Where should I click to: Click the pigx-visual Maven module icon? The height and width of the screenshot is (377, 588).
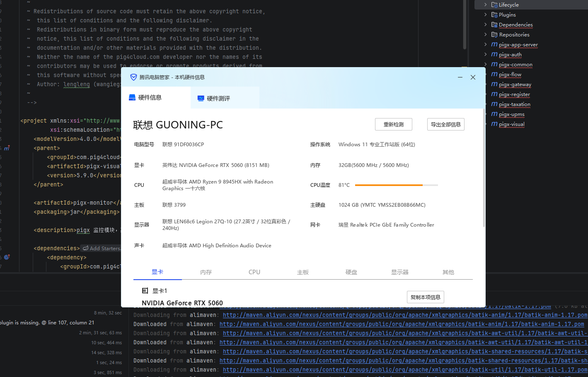click(494, 124)
